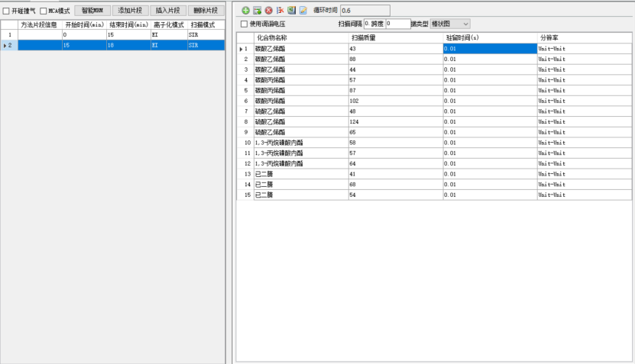Click the green add-row plus icon
Image resolution: width=635 pixels, height=364 pixels.
pos(245,11)
